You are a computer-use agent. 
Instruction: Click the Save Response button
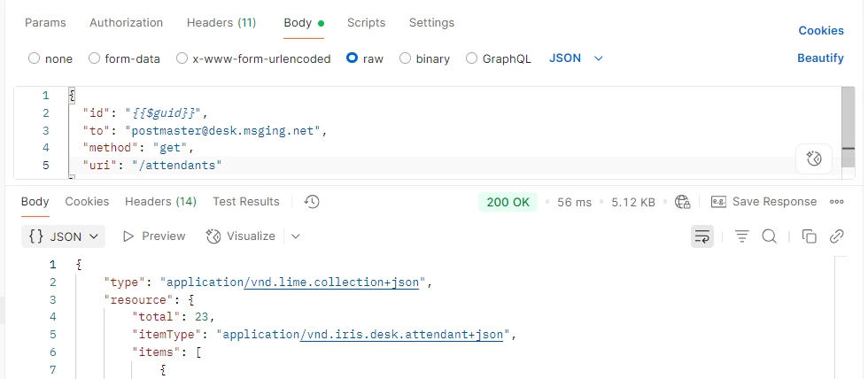point(763,202)
